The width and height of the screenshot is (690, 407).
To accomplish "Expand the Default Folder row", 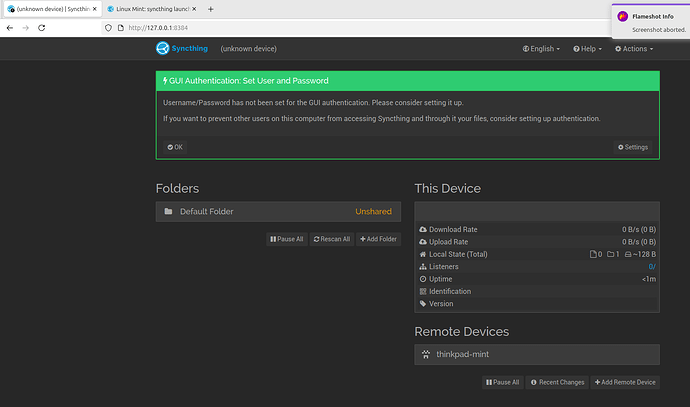I will (x=278, y=212).
